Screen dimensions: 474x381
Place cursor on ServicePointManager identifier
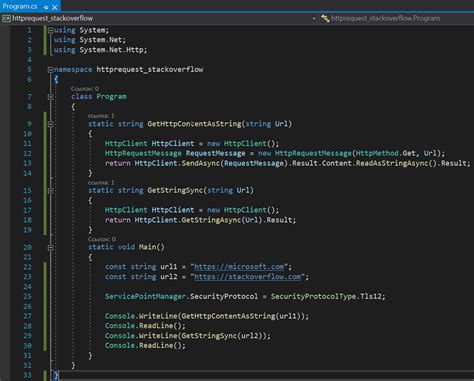tap(145, 296)
